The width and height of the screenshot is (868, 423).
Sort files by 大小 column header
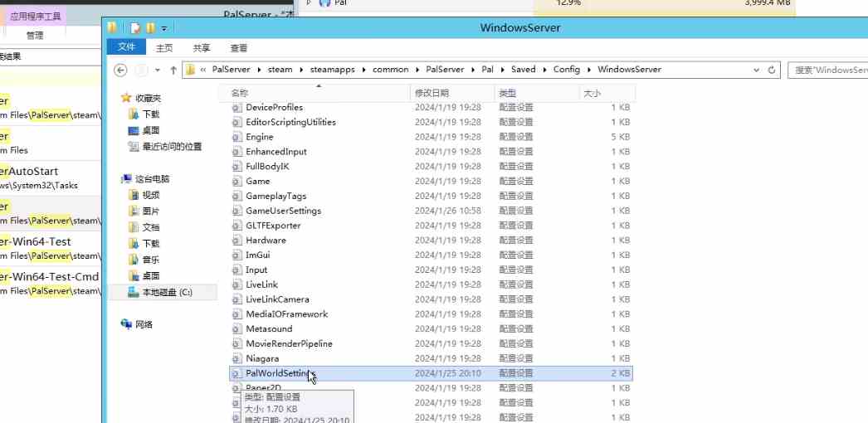click(607, 93)
